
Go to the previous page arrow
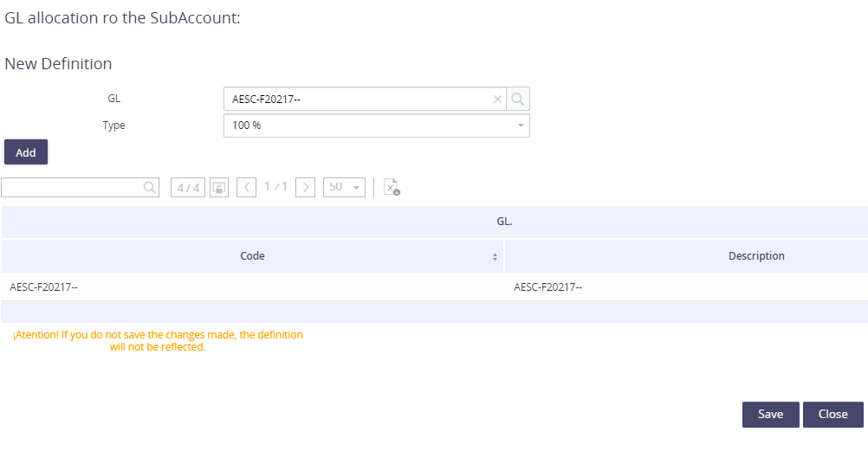(x=246, y=188)
